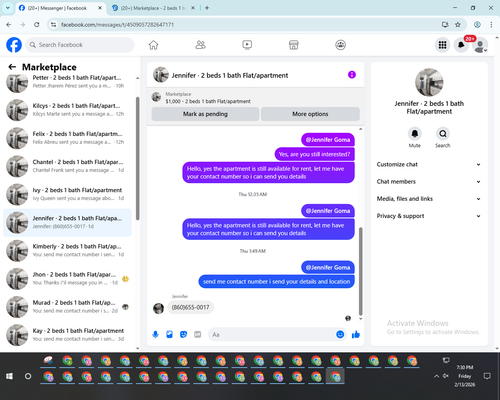Click the Facebook logo
The image size is (500, 400).
coord(14,45)
